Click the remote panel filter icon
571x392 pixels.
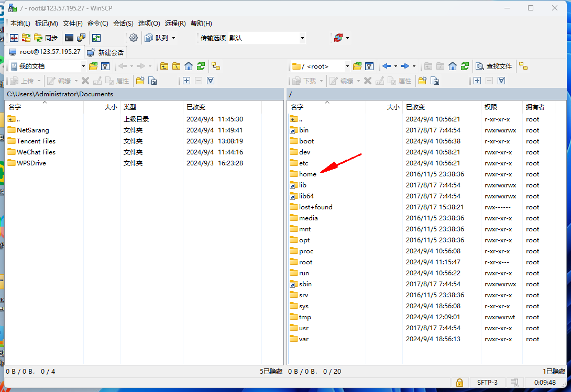[x=369, y=66]
